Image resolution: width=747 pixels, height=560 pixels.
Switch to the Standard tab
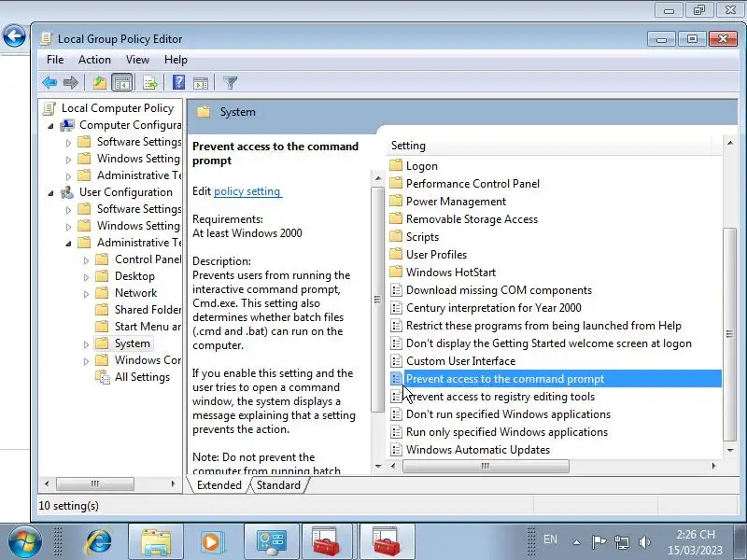278,485
